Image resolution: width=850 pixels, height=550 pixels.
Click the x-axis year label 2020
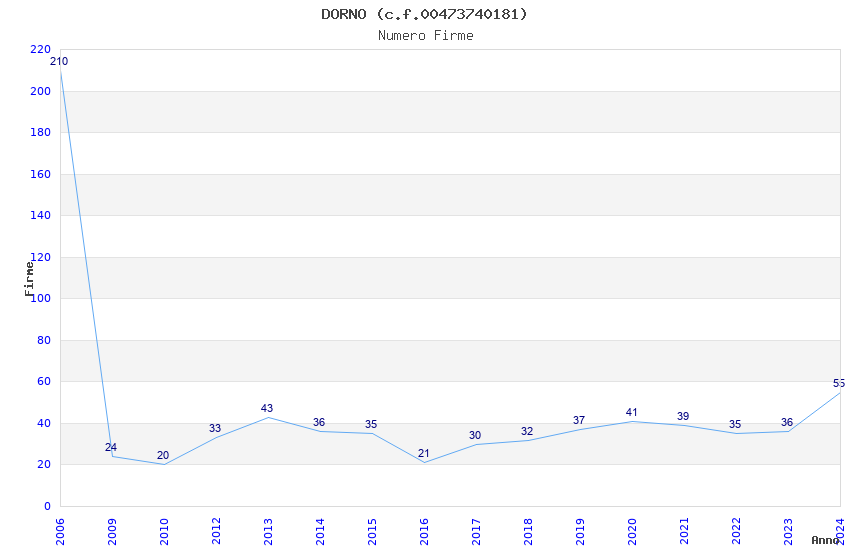click(x=632, y=532)
